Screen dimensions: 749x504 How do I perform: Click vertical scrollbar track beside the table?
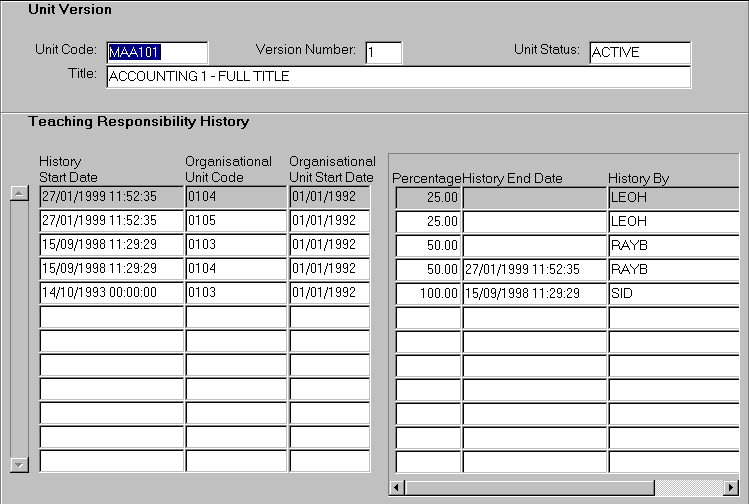pyautogui.click(x=18, y=330)
